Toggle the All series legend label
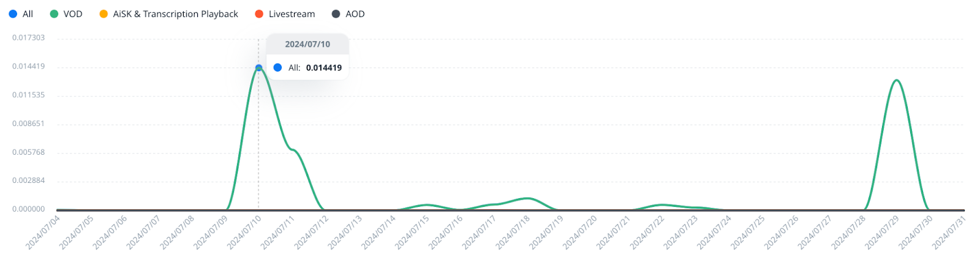The width and height of the screenshot is (980, 268). (x=28, y=14)
